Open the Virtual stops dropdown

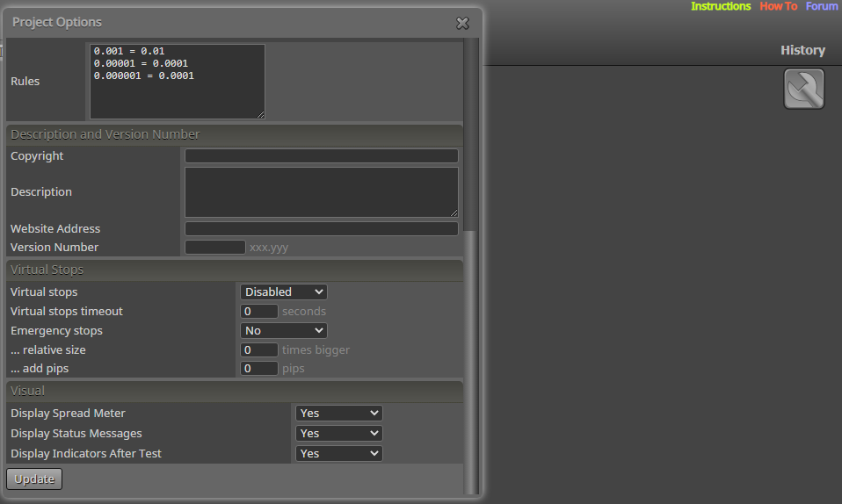pyautogui.click(x=284, y=292)
